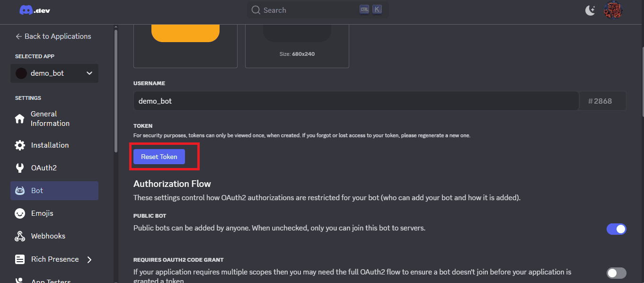
Task: Click the sidebar scrollbar
Action: coord(115,91)
